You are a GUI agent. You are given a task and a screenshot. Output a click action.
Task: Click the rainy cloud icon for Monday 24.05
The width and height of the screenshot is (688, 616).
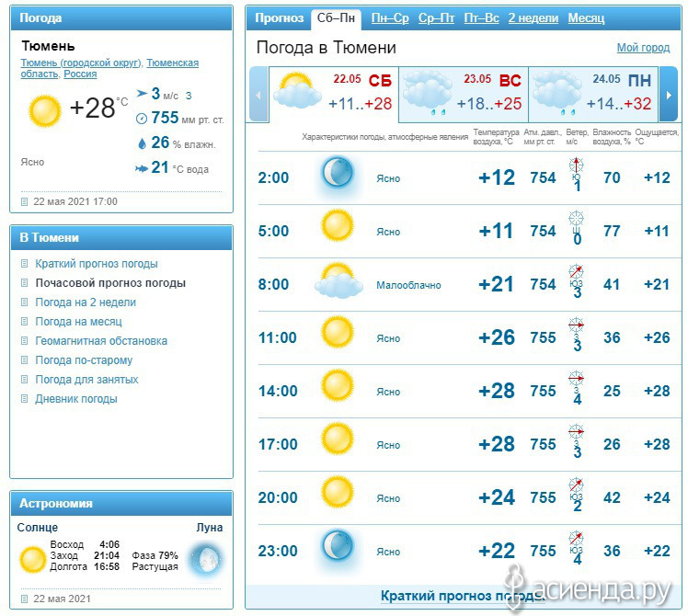557,93
